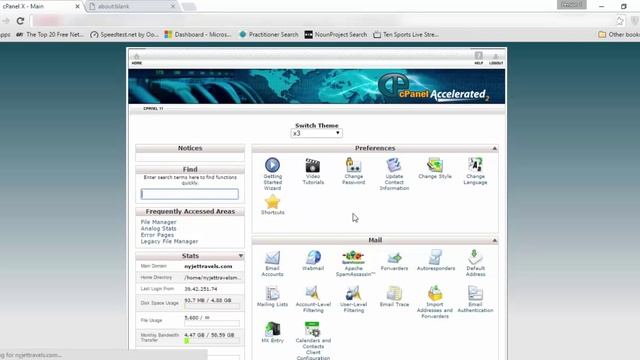Expand the Stats panel arrow
The image size is (640, 360).
coord(241,256)
